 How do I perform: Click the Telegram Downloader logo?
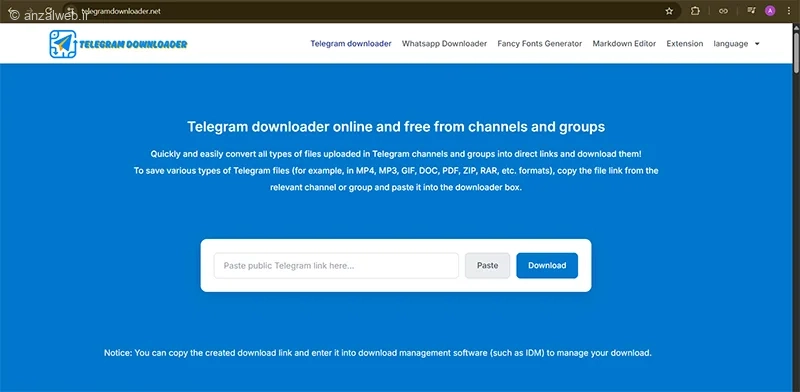click(x=118, y=44)
